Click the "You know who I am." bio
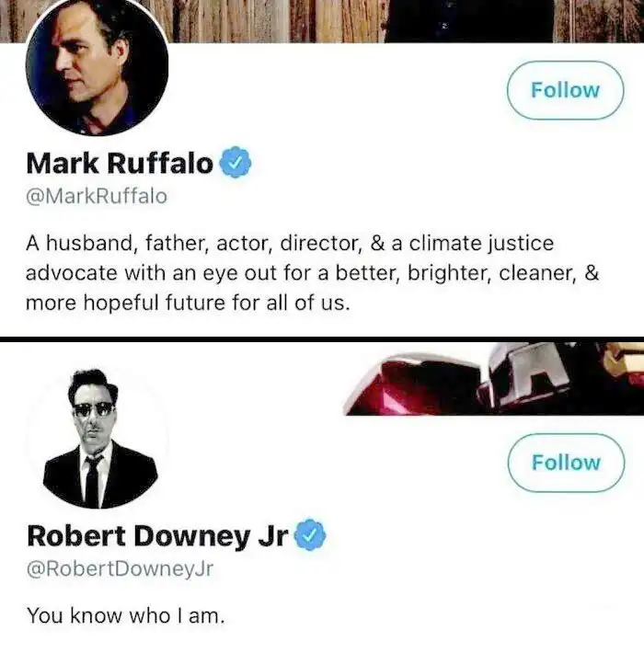The height and width of the screenshot is (665, 644). tap(125, 615)
